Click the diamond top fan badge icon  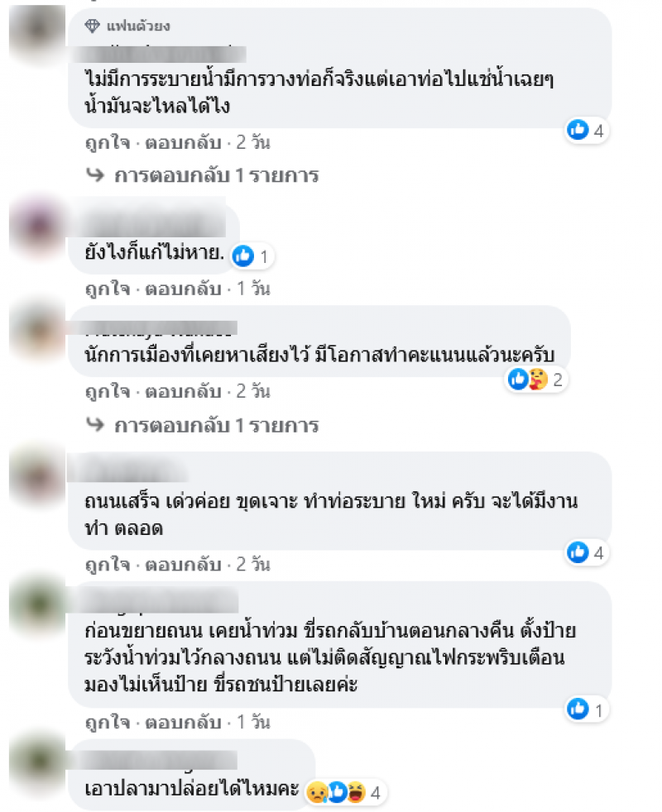93,26
